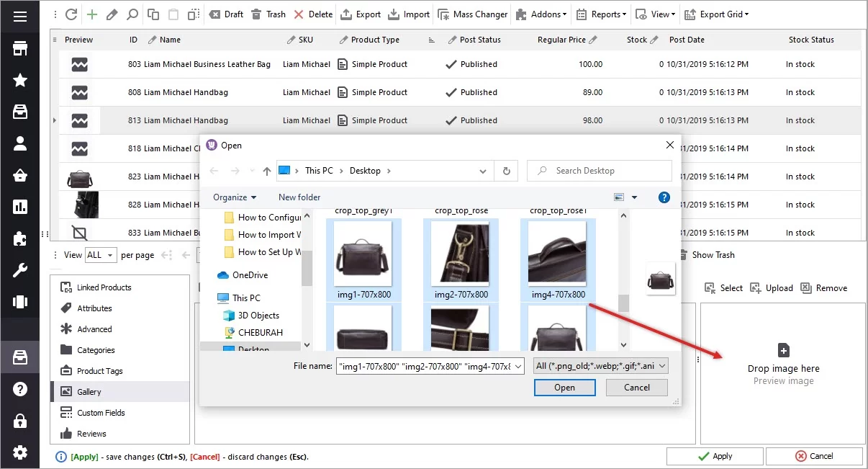Open the Addons dropdown menu
The width and height of the screenshot is (868, 469).
point(541,14)
